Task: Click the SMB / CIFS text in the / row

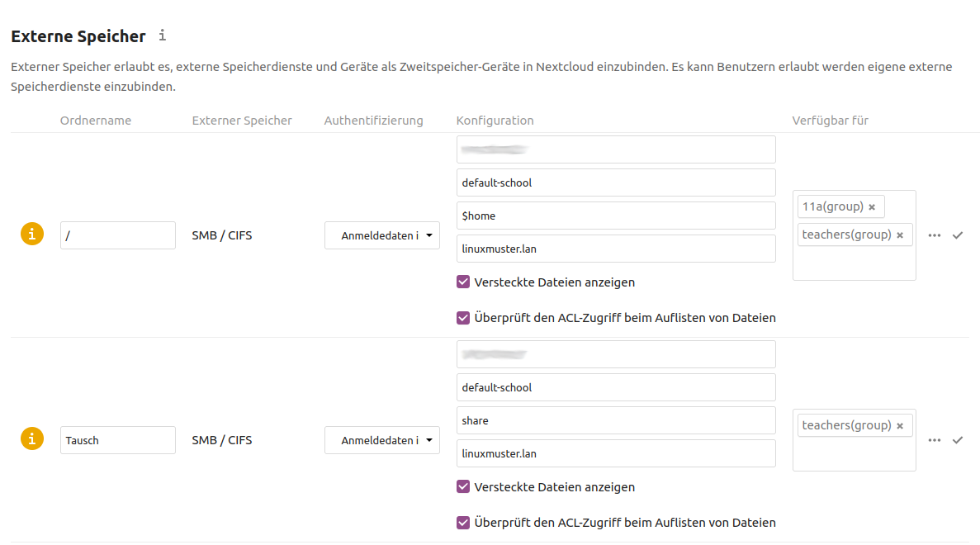Action: click(x=222, y=235)
